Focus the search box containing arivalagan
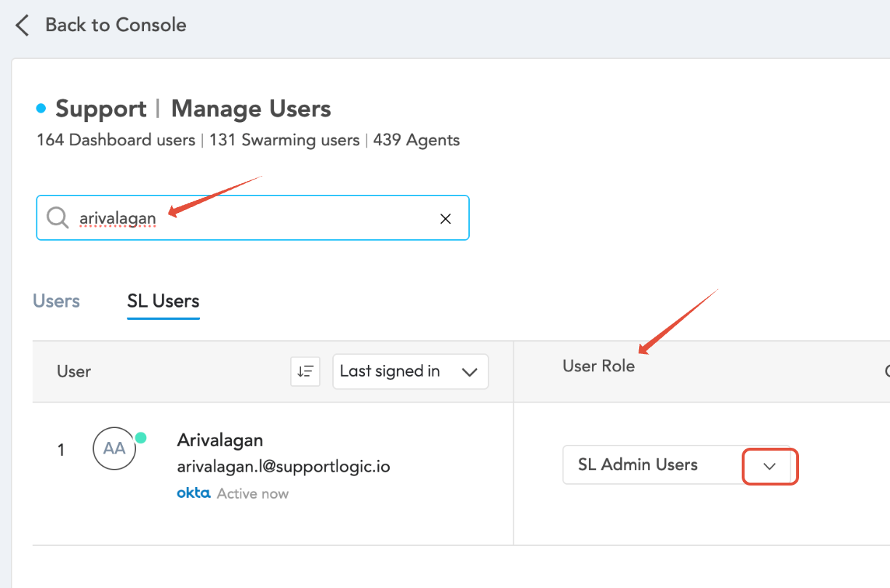This screenshot has height=588, width=890. tap(252, 217)
